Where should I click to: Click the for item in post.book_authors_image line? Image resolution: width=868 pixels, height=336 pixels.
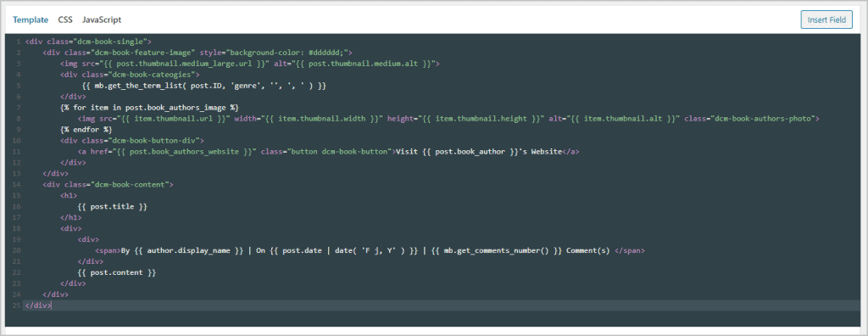tap(149, 107)
